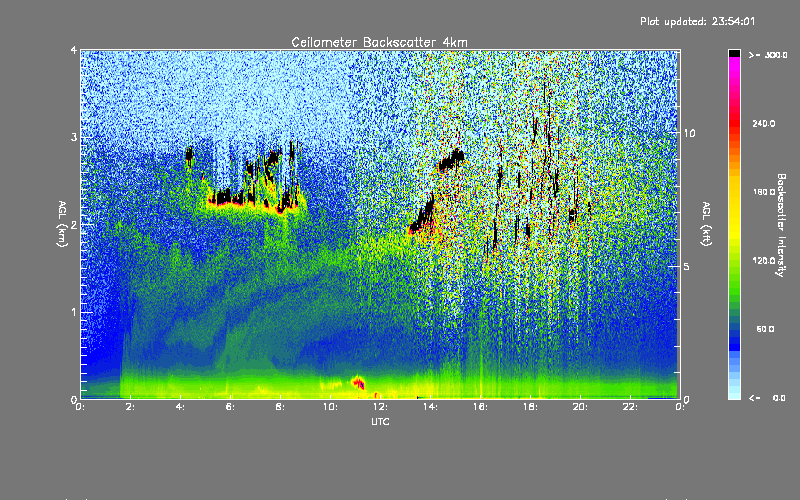800x500 pixels.
Task: Click the 'AGL (km)' left axis label
Action: (63, 224)
